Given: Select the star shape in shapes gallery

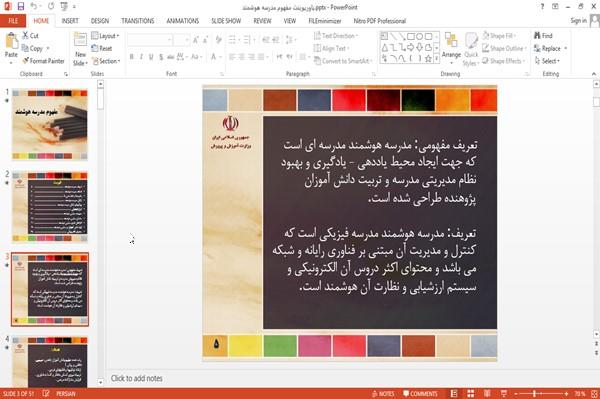Looking at the screenshot, I should click(428, 59).
